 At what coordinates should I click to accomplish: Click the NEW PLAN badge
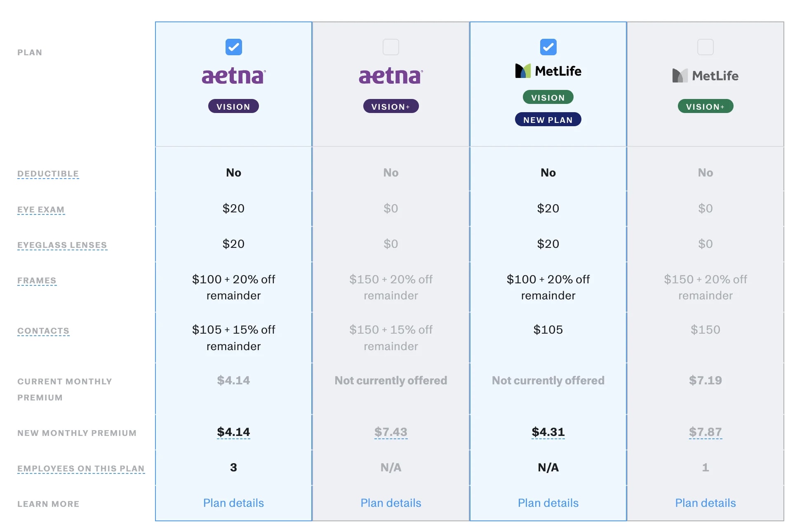tap(548, 120)
